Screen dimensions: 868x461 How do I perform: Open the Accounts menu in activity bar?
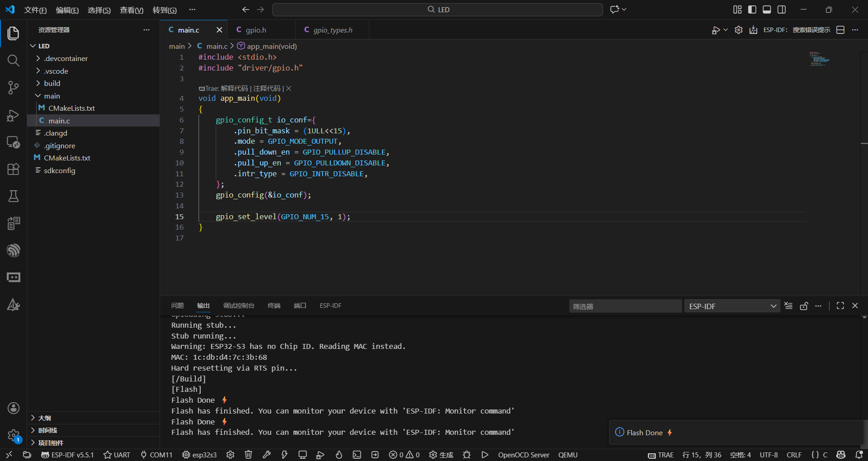coord(13,408)
